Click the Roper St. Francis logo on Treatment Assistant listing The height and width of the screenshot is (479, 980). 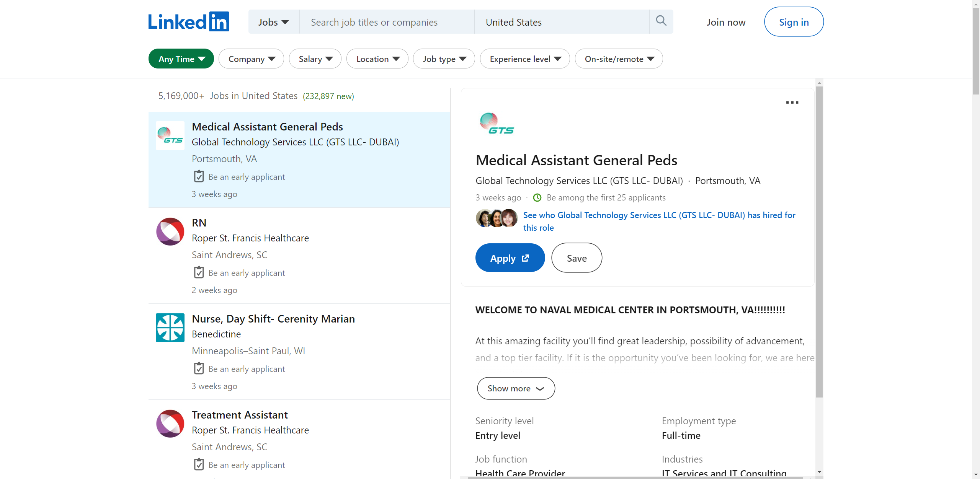pyautogui.click(x=170, y=424)
